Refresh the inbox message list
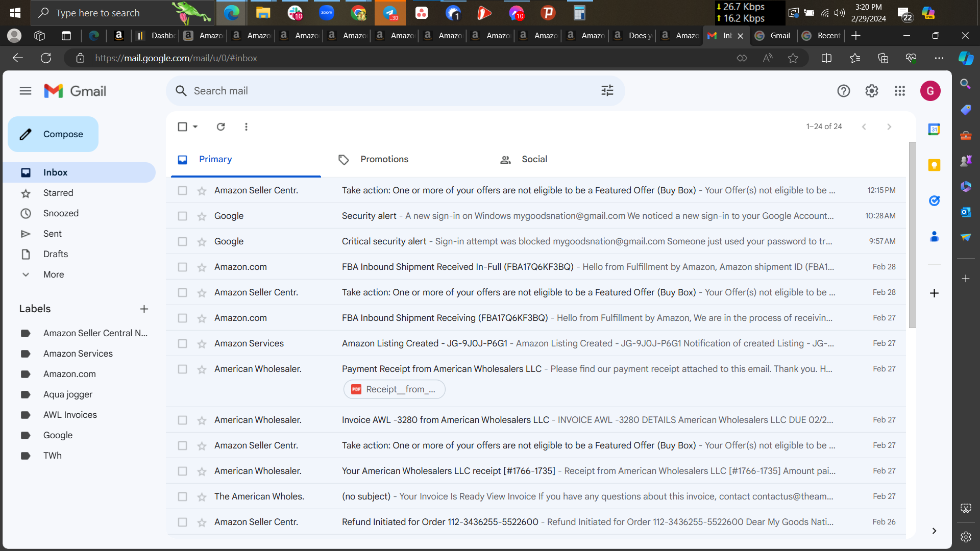This screenshot has height=551, width=980. coord(220,127)
